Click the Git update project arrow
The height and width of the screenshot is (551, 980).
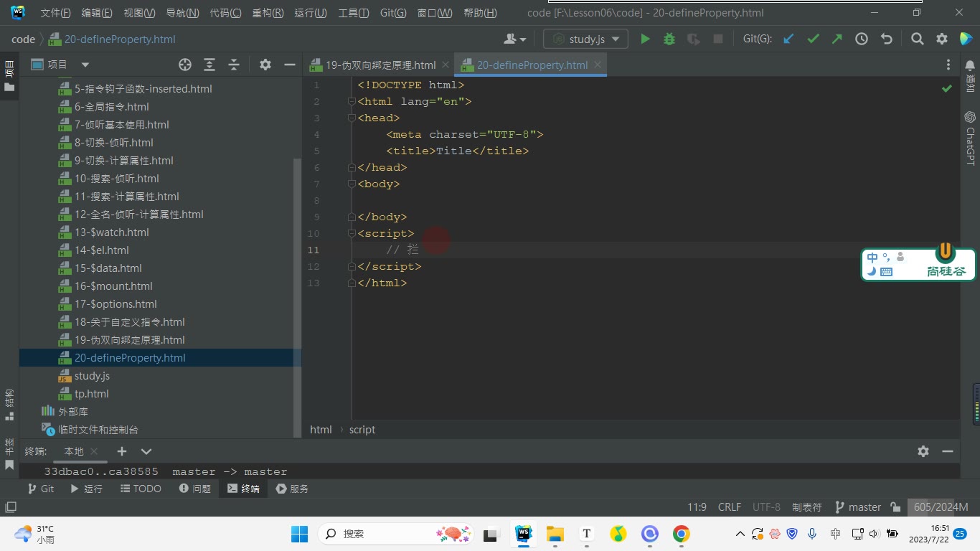tap(788, 39)
